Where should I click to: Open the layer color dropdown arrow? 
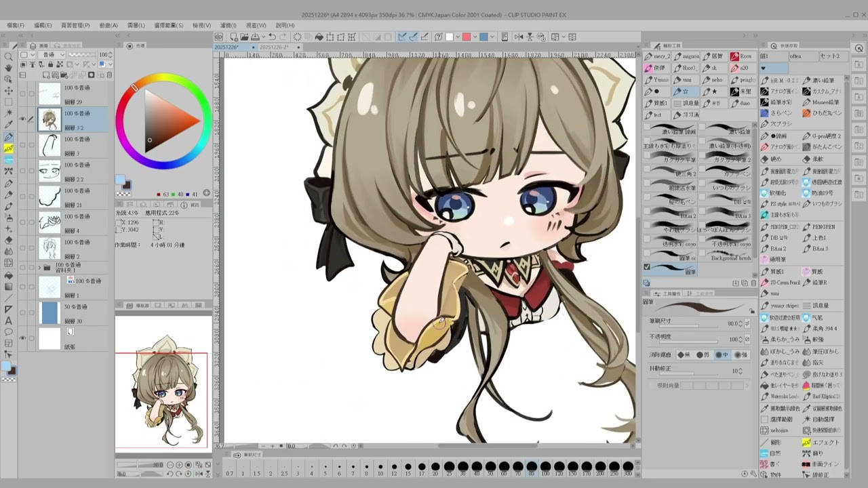(x=109, y=64)
